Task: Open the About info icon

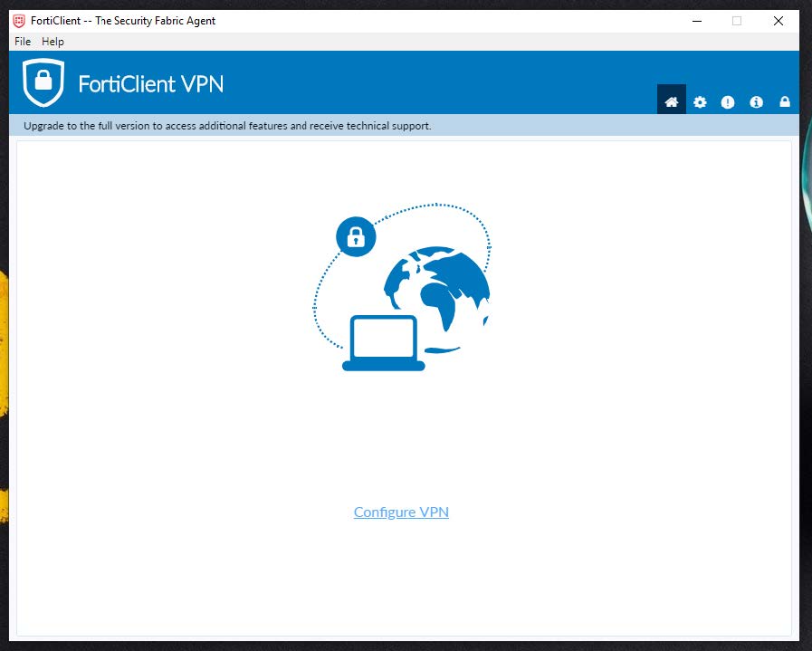Action: coord(756,102)
